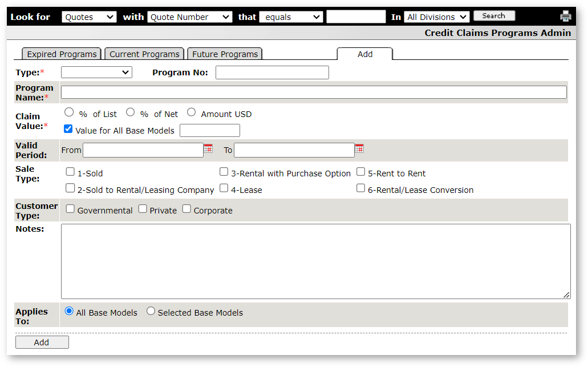Click the Add button at bottom

coord(42,342)
